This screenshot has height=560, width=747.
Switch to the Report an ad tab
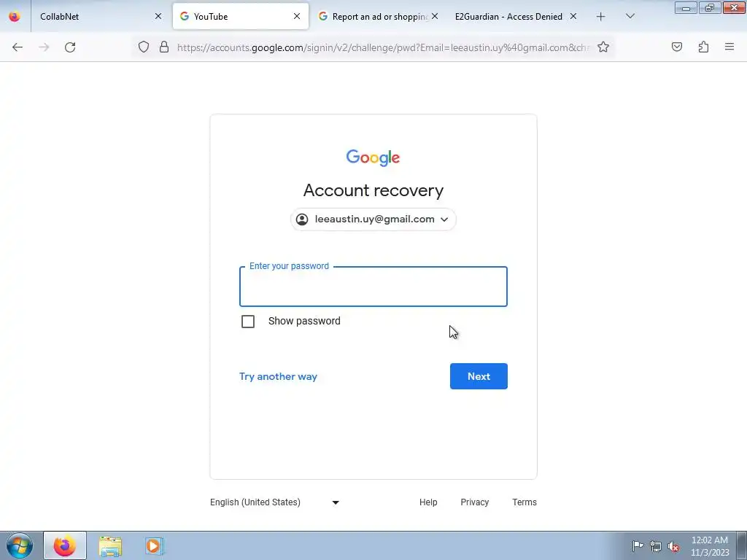point(379,16)
